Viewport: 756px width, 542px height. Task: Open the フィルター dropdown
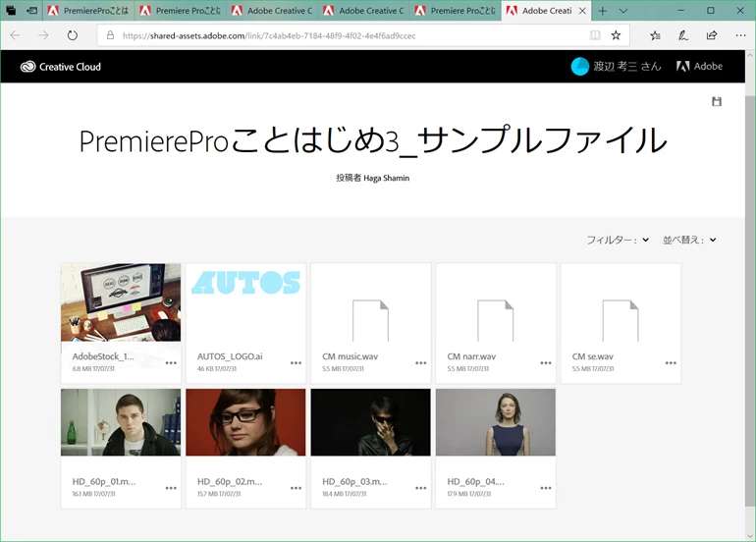618,240
